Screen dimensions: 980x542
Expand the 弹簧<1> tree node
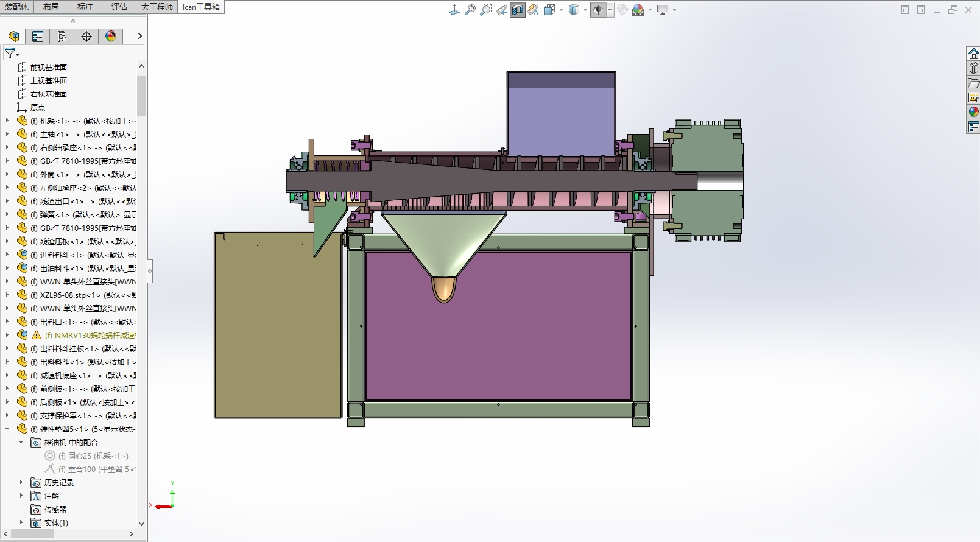click(7, 214)
